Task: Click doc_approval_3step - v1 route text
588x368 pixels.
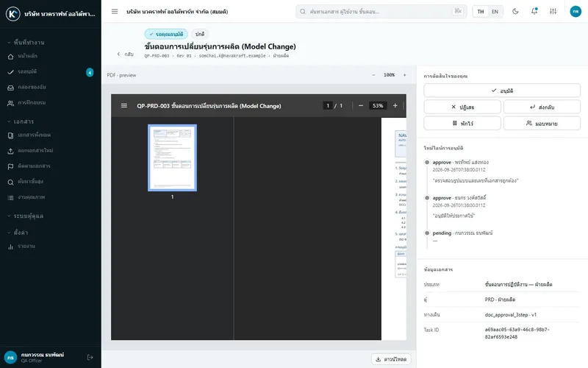Action: [x=510, y=315]
